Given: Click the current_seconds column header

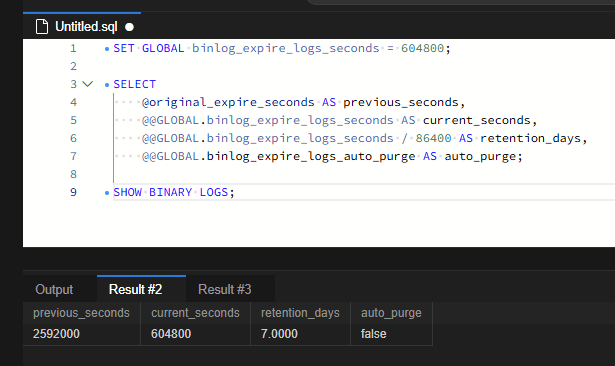Looking at the screenshot, I should [x=195, y=313].
